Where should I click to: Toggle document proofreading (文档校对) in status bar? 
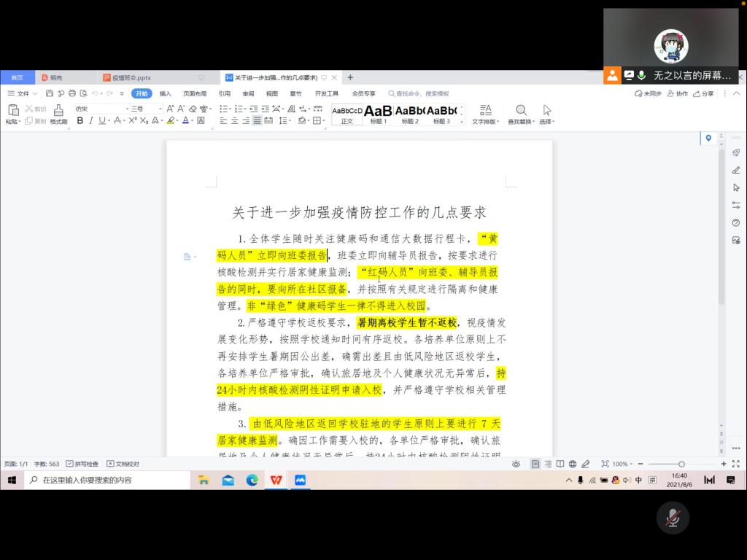123,464
